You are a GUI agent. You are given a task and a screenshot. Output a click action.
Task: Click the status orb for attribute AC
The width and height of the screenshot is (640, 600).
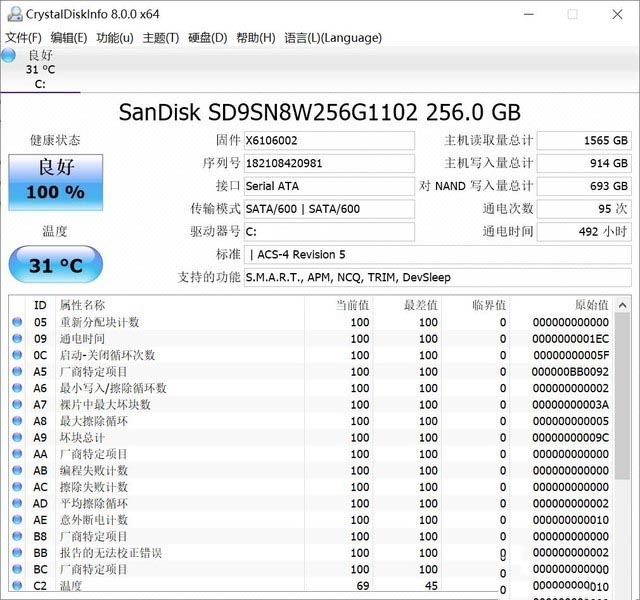tap(17, 487)
